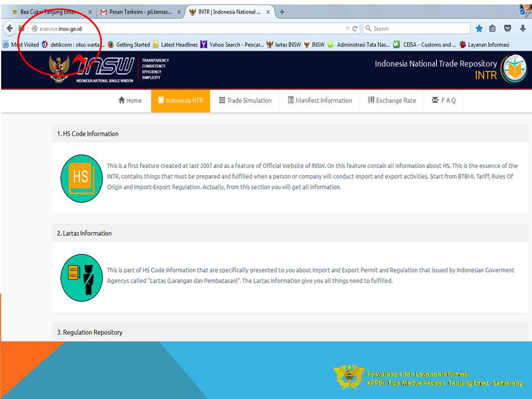Open the Most Visited bookmark
This screenshot has height=399, width=532.
21,44
